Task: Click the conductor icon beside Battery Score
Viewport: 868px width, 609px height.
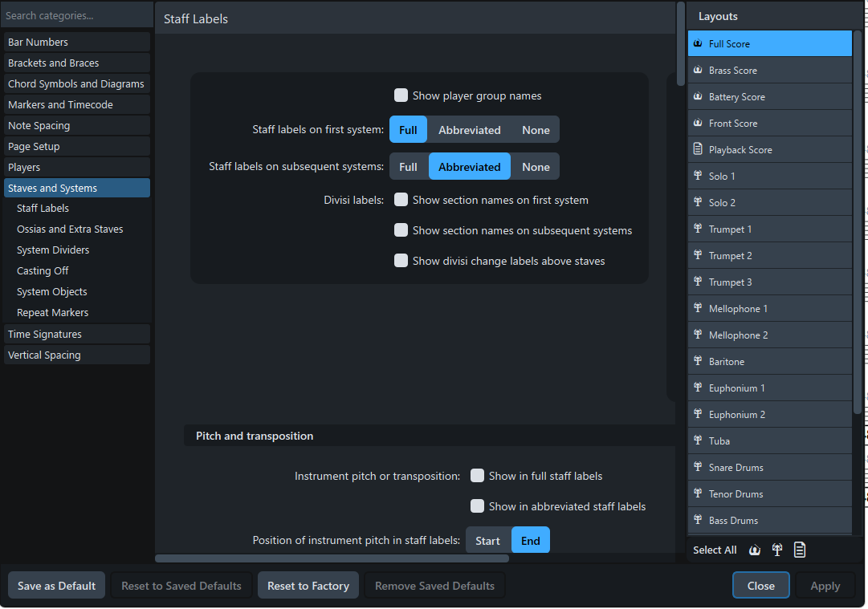Action: (x=696, y=96)
